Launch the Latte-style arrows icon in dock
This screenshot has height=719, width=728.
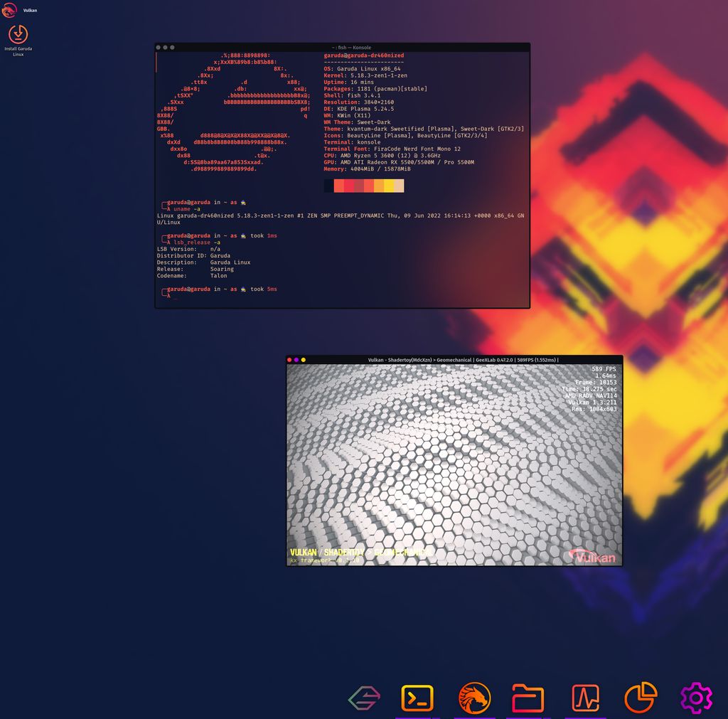(364, 698)
